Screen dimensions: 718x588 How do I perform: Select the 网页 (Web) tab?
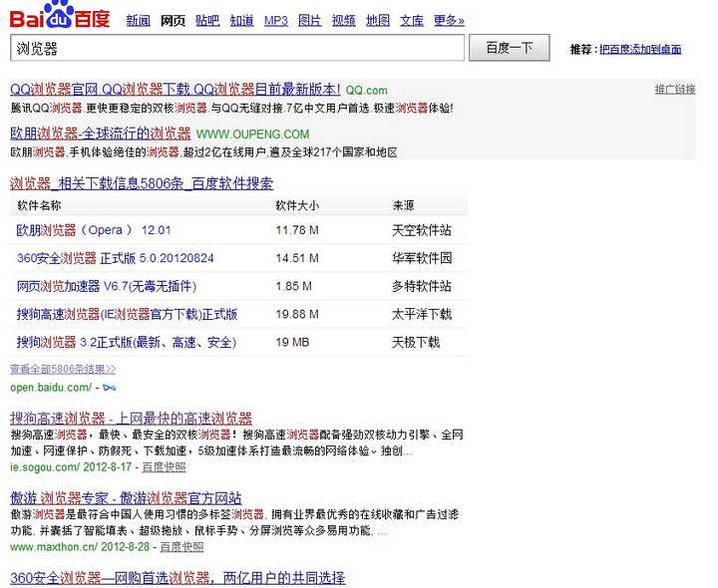point(173,21)
